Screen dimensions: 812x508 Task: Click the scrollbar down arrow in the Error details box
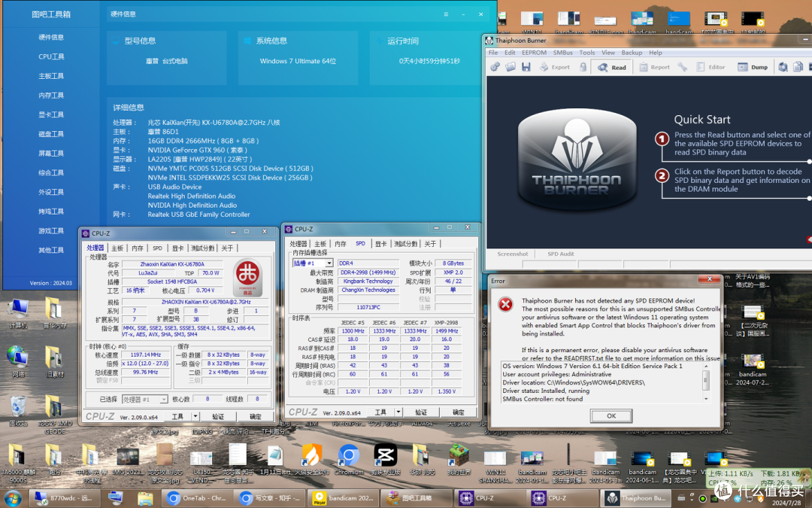tap(706, 399)
